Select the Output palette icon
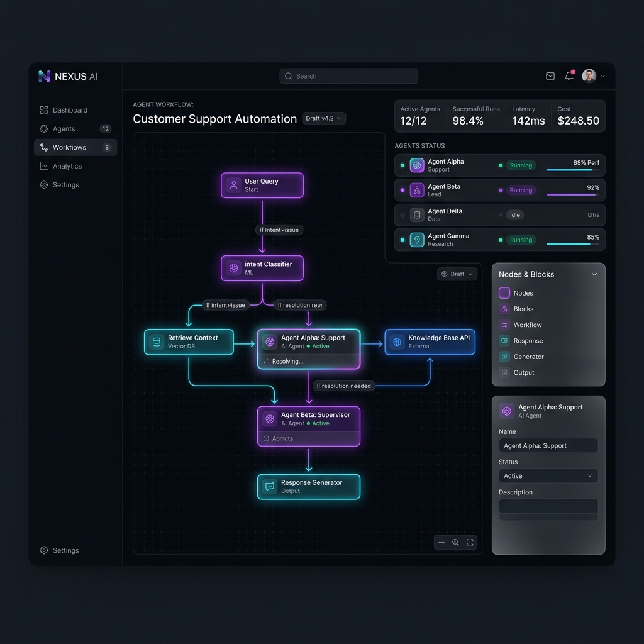This screenshot has height=644, width=644. click(504, 372)
